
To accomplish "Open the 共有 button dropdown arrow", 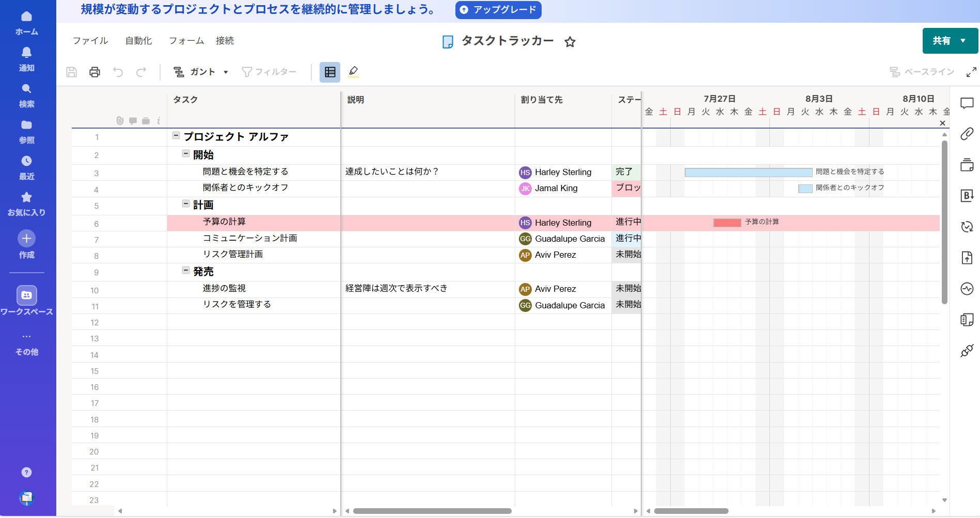I will pos(962,40).
